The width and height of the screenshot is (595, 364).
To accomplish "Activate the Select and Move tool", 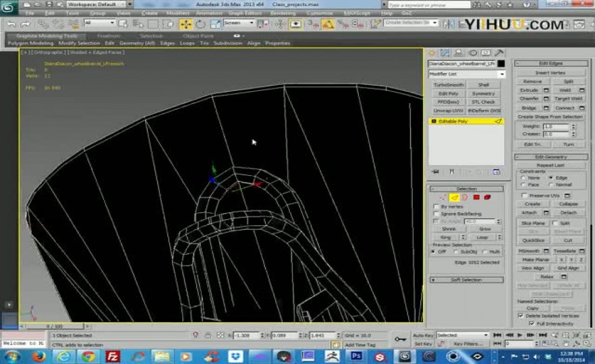I will pyautogui.click(x=186, y=24).
